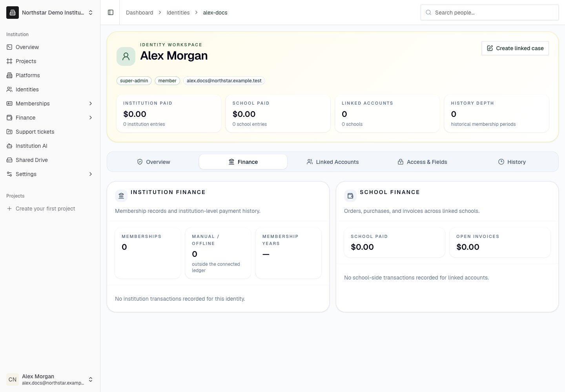565x392 pixels.
Task: Click the alex.docs@northstar.example.test email badge
Action: 224,81
